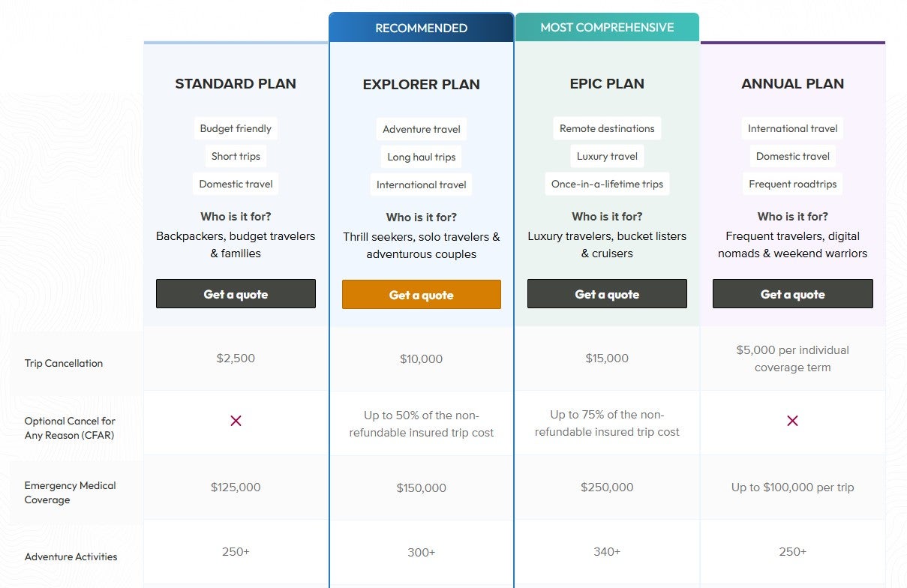Screen dimensions: 907x588
Task: Expand the Emergency Medical Coverage row
Action: [x=70, y=492]
